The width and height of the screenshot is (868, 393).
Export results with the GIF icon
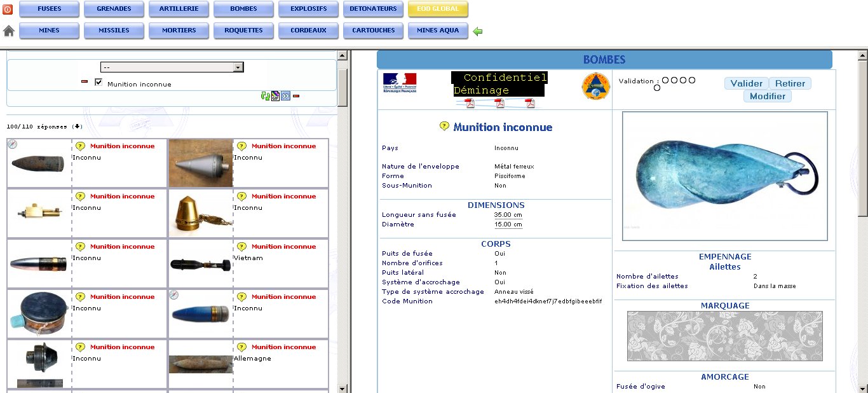(x=275, y=96)
